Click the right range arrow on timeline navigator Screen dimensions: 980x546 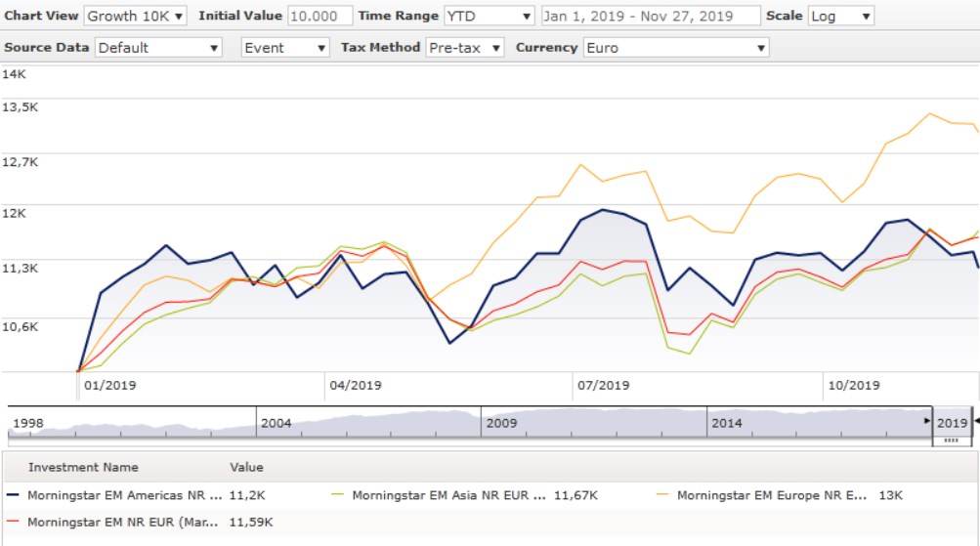point(976,421)
